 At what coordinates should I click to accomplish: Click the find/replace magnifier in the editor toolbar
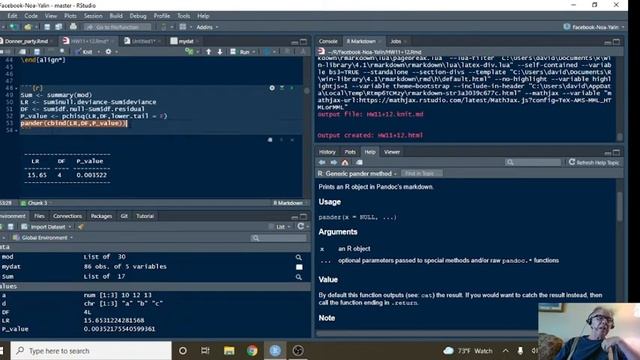(x=62, y=51)
